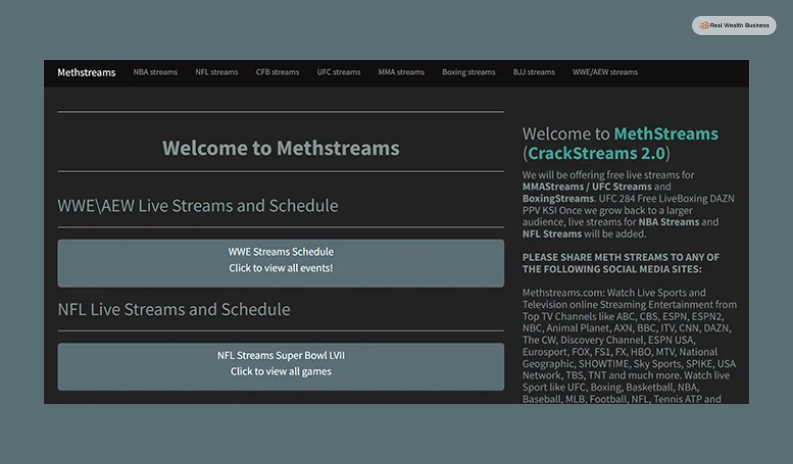Click the NFL Live Streams and Schedule heading
Viewport: 793px width, 464px height.
[x=174, y=309]
